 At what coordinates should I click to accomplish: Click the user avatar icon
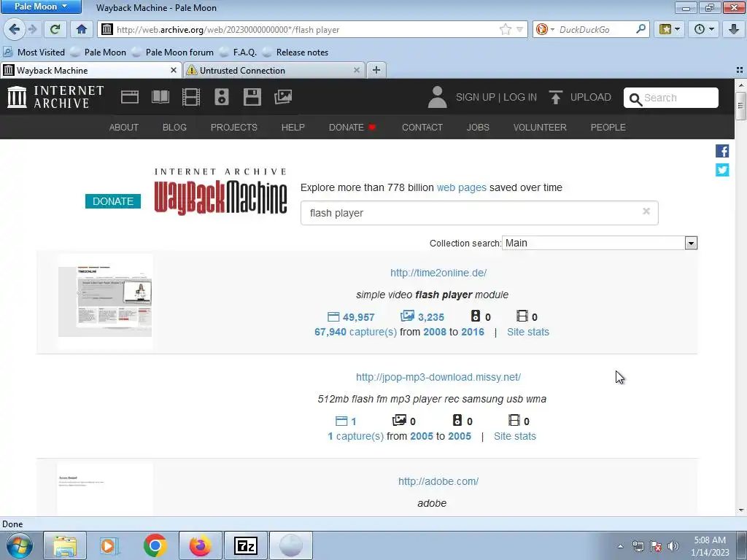(437, 97)
